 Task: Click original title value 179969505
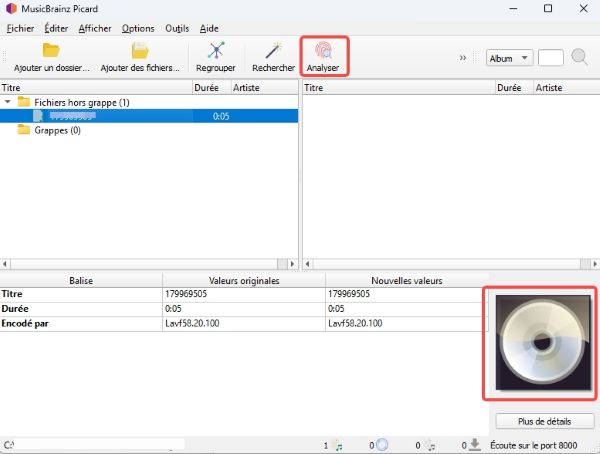(x=186, y=294)
